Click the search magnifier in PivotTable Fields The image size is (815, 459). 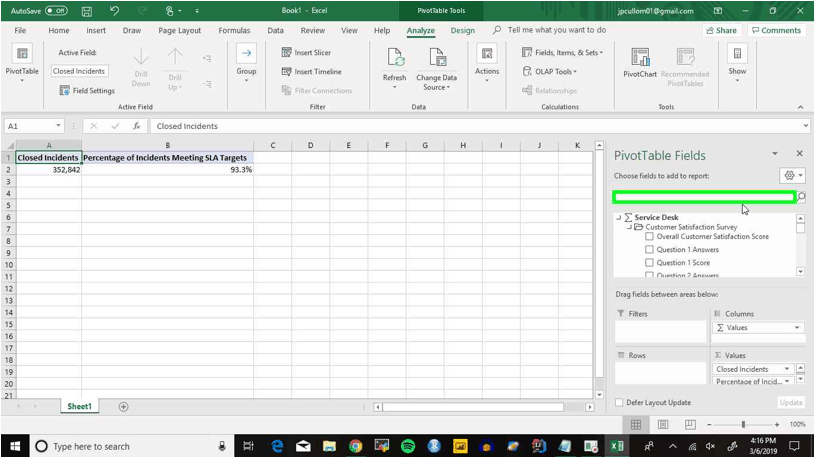tap(801, 197)
